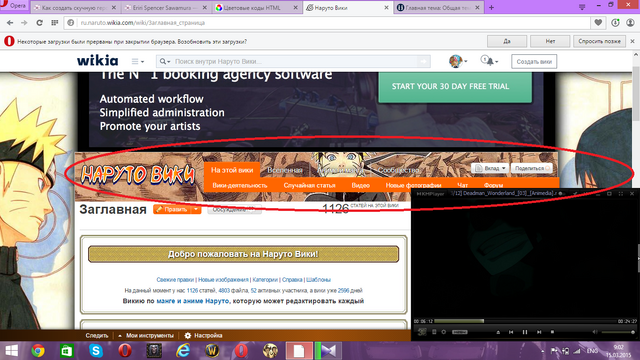
Task: Click Да to resume interrupted downloads
Action: (x=507, y=41)
